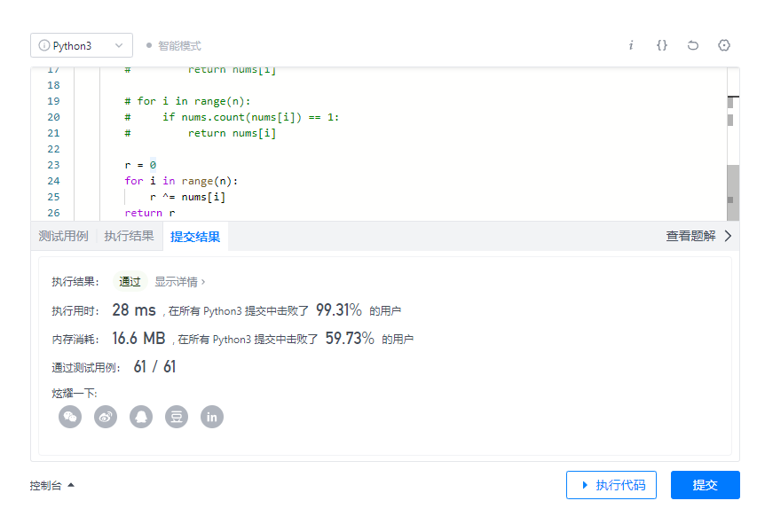The height and width of the screenshot is (532, 757).
Task: Select the 提交结果 tab
Action: [x=195, y=237]
